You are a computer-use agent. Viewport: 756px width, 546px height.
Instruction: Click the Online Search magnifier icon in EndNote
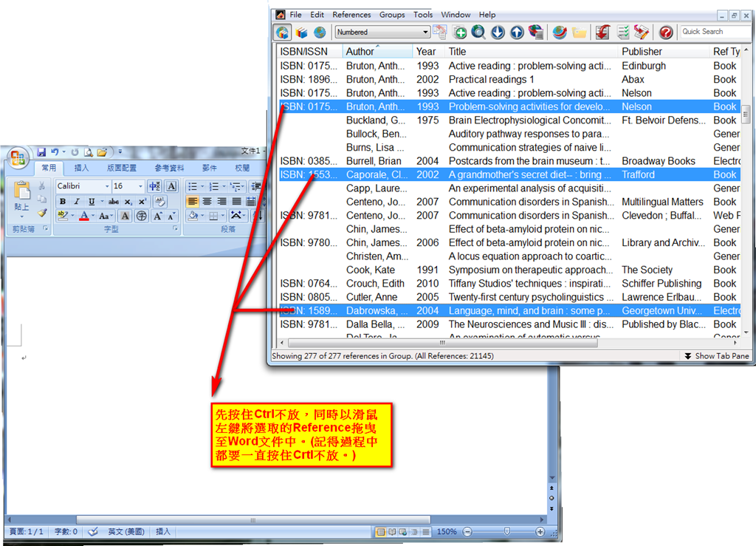(478, 33)
